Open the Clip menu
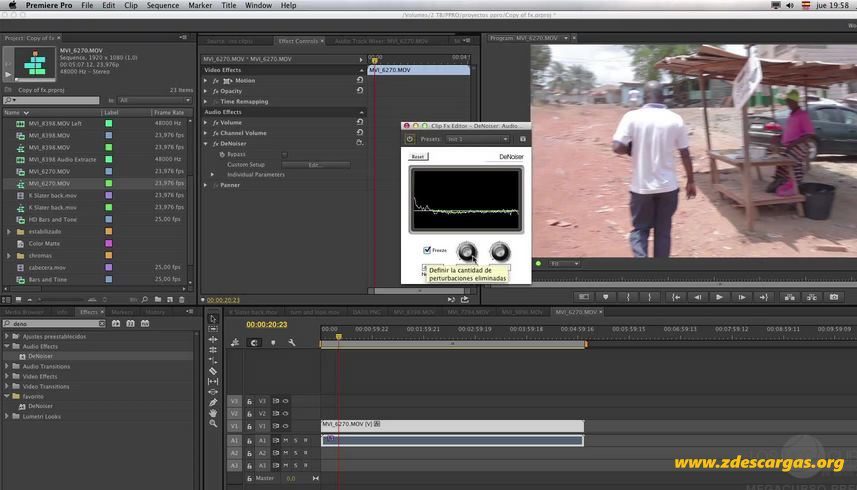857x490 pixels. coord(131,5)
